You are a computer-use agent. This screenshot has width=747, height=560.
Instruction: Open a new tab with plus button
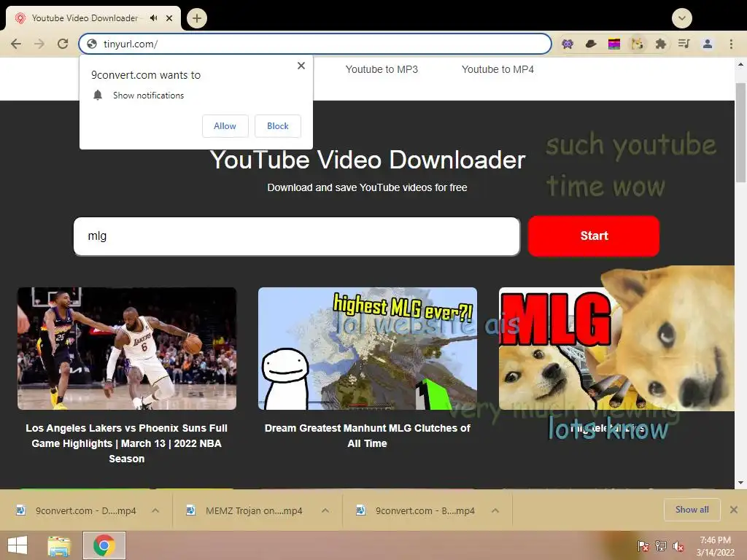point(197,18)
